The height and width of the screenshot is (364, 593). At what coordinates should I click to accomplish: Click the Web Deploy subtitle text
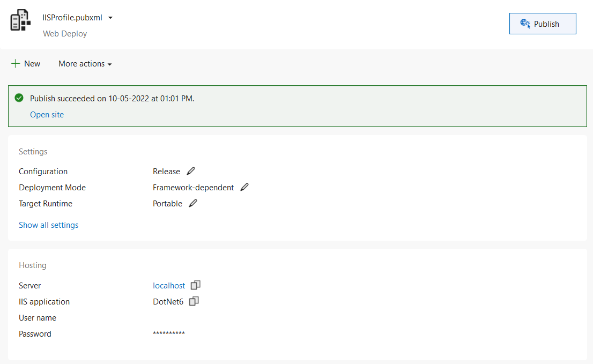click(65, 34)
